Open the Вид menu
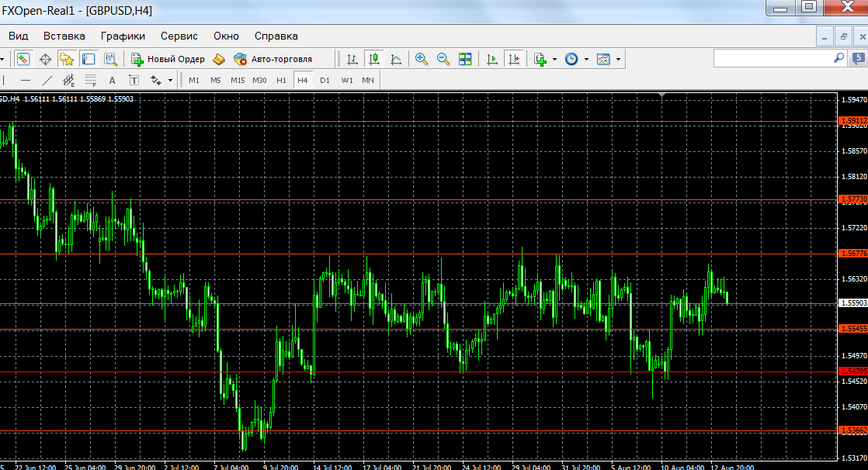The height and width of the screenshot is (470, 868). pos(19,36)
